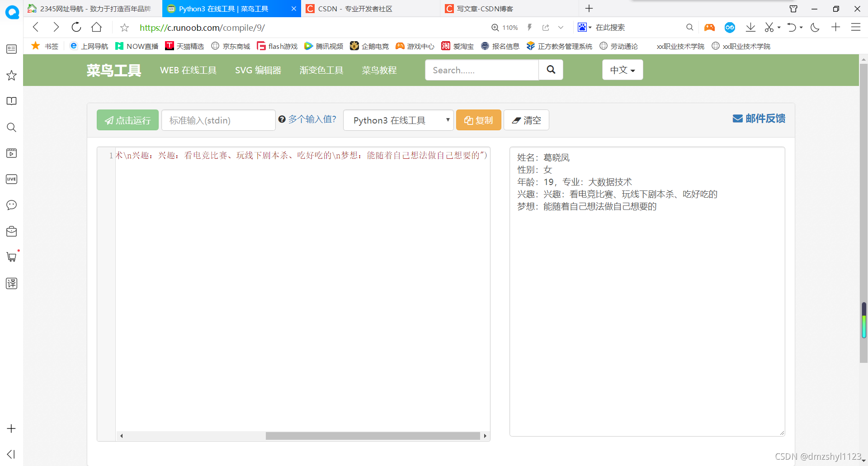Open the 京东商城 bookmark
This screenshot has width=868, height=466.
(231, 46)
